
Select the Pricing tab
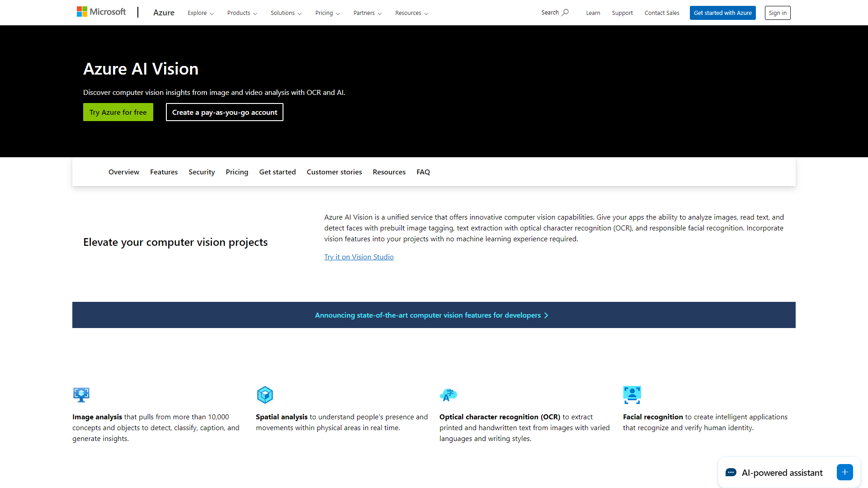coord(237,172)
